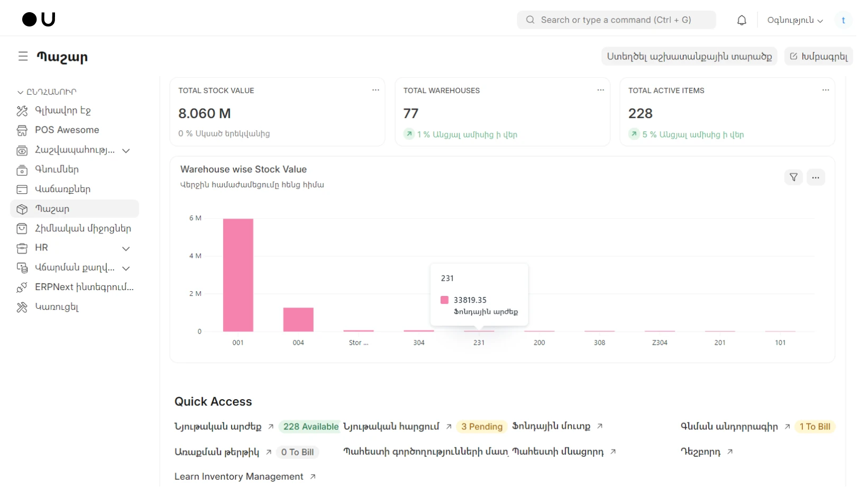Viewport: 868px width, 495px height.
Task: Click the Հիմնական միջոցներ bag icon
Action: 22,229
